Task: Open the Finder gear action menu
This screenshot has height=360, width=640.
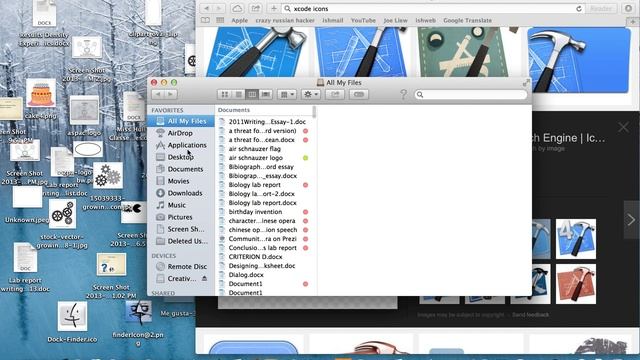Action: tap(311, 95)
